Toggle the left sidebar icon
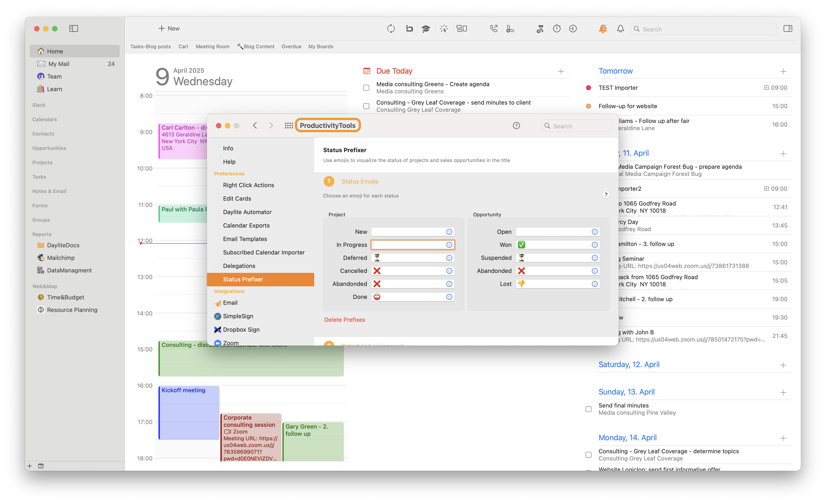This screenshot has width=826, height=504. pyautogui.click(x=74, y=28)
